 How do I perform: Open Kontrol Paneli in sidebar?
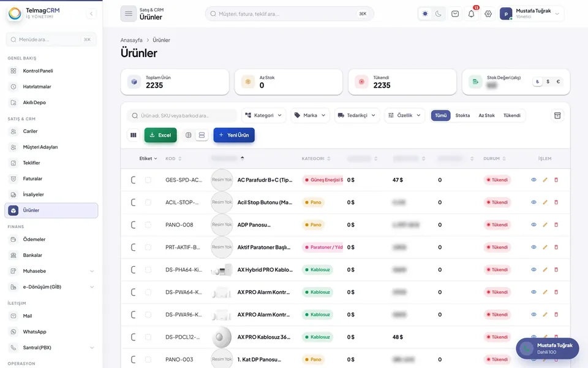(51, 71)
